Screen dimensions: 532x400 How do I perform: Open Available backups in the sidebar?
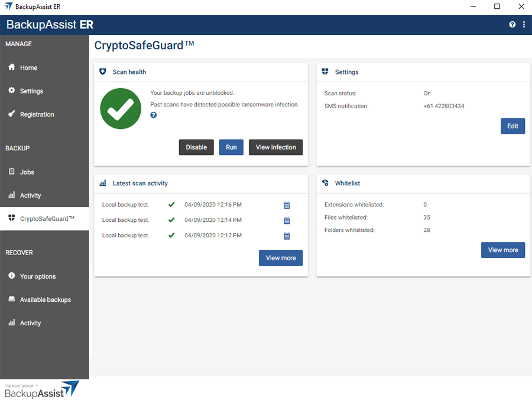click(44, 299)
